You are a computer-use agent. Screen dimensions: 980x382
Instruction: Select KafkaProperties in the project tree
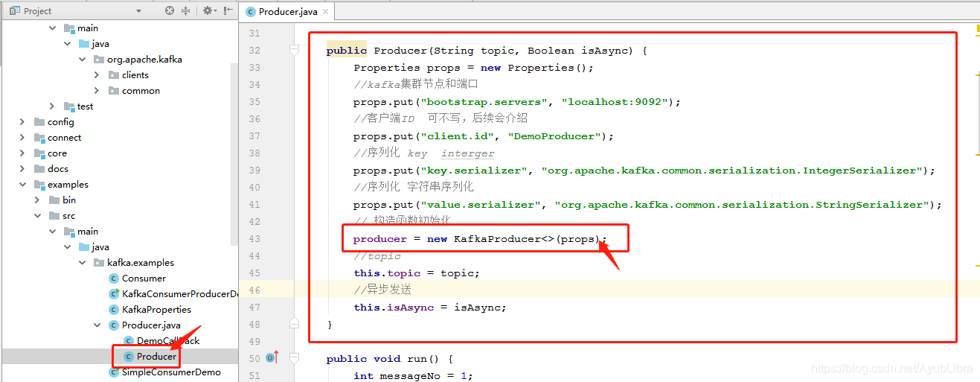tap(156, 310)
